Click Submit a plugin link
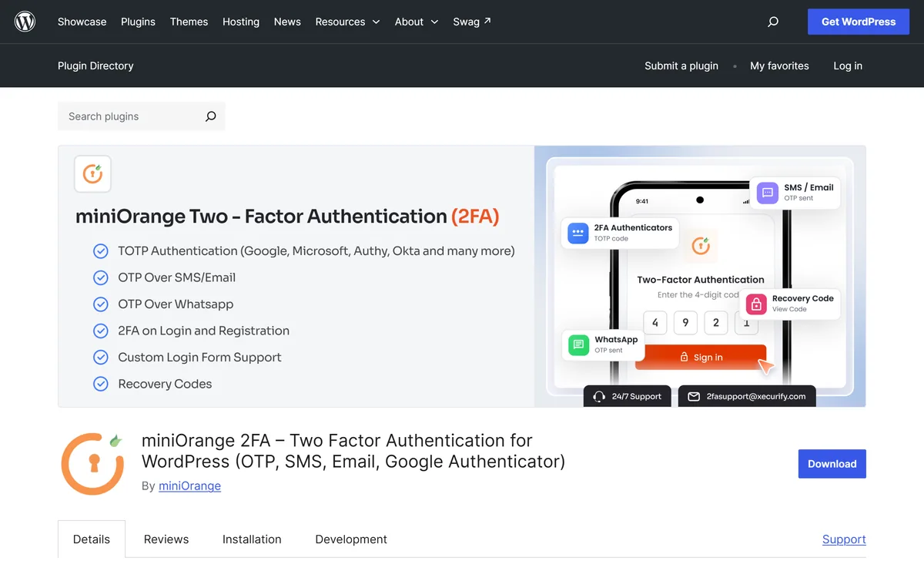The height and width of the screenshot is (578, 924). click(681, 66)
